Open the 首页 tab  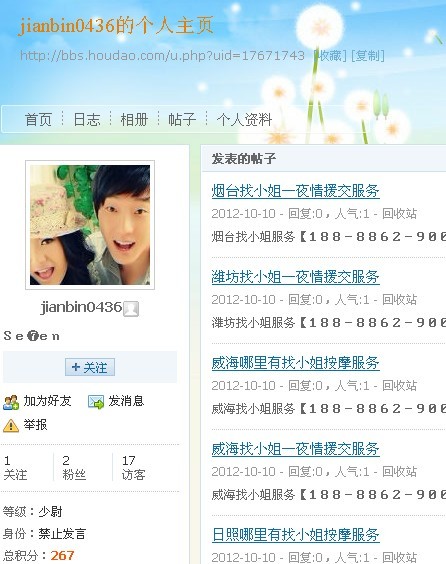pyautogui.click(x=38, y=119)
